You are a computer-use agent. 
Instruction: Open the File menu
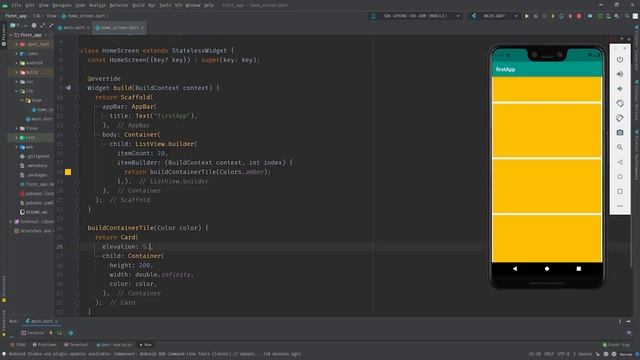pos(16,5)
